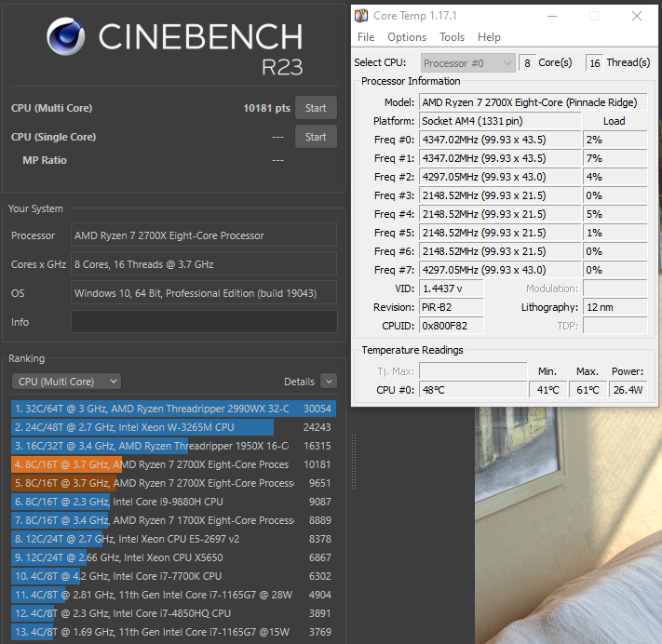Click the Cores x GHz value field
Screen dimensions: 662x644
pos(204,264)
